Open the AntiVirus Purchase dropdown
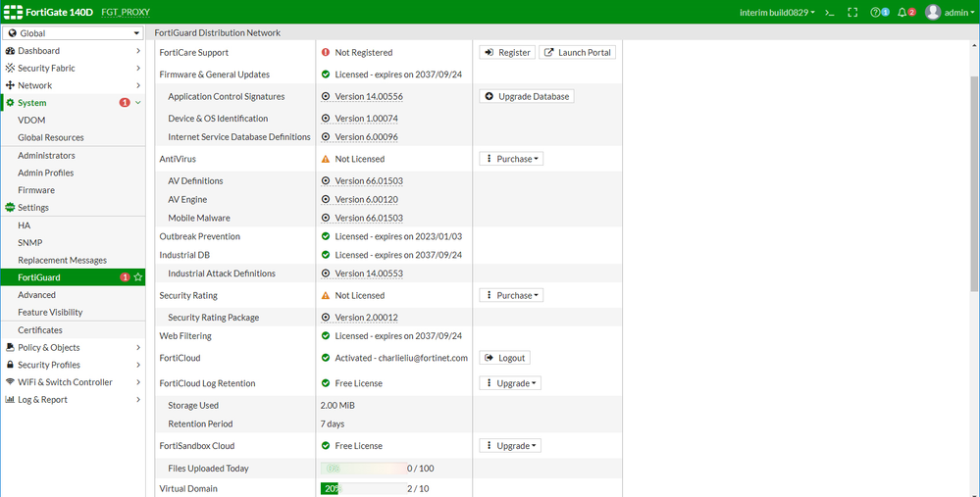This screenshot has width=980, height=497. click(x=511, y=159)
